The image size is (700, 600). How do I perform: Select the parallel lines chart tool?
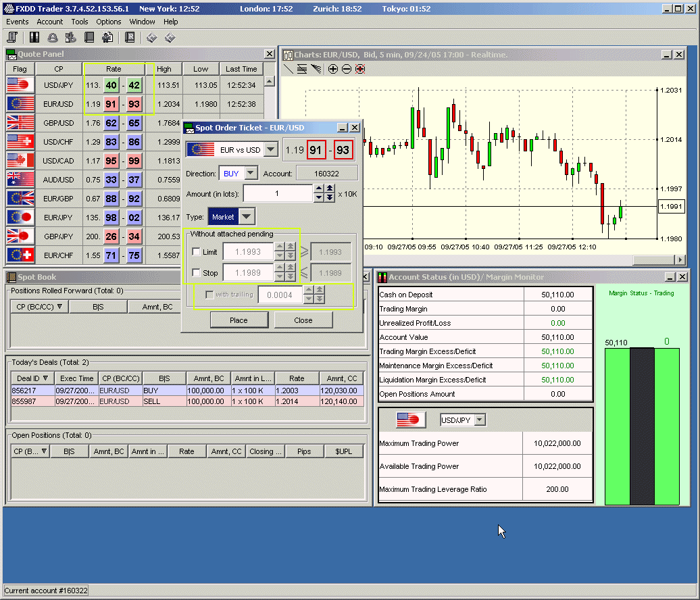click(x=302, y=69)
